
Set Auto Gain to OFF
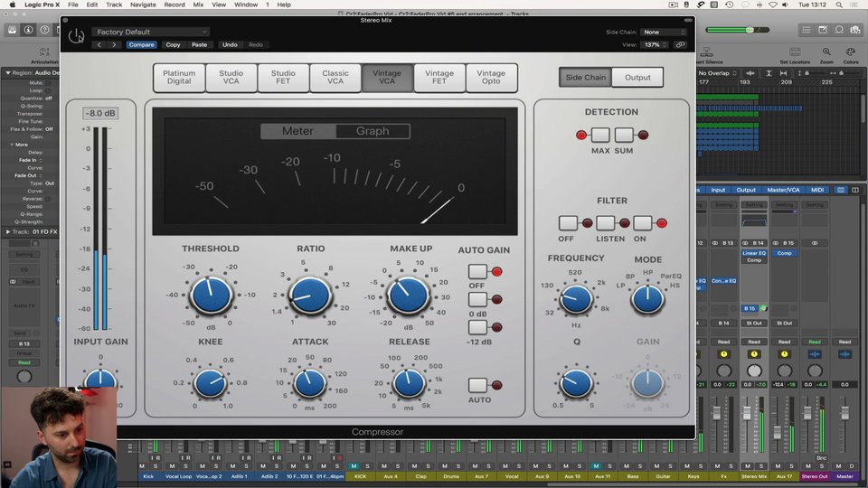pyautogui.click(x=477, y=271)
